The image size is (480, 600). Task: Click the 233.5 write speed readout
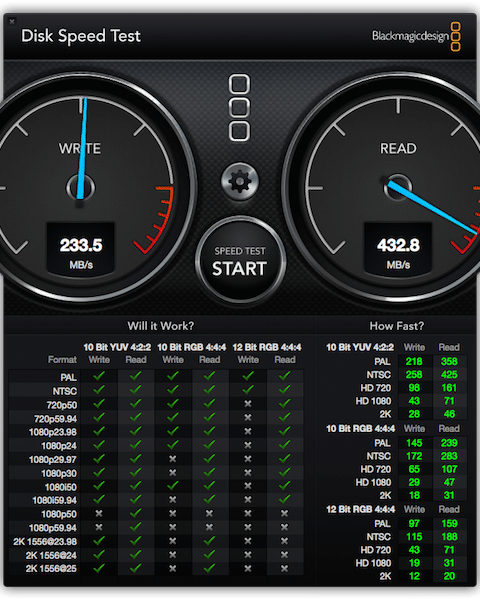pos(81,245)
